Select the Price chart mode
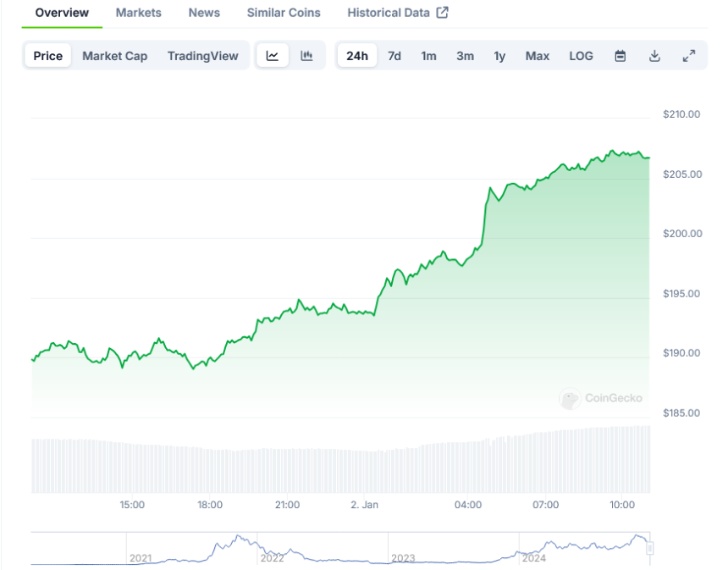The height and width of the screenshot is (570, 728). pos(48,56)
